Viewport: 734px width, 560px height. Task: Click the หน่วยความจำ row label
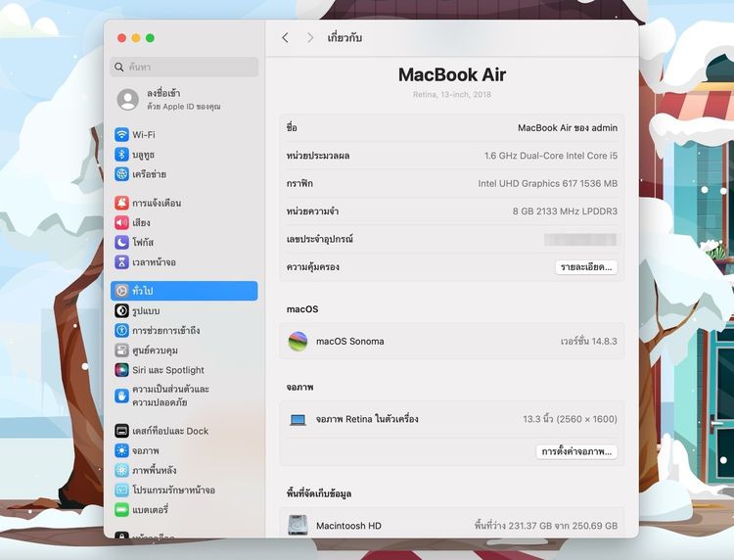tap(312, 211)
